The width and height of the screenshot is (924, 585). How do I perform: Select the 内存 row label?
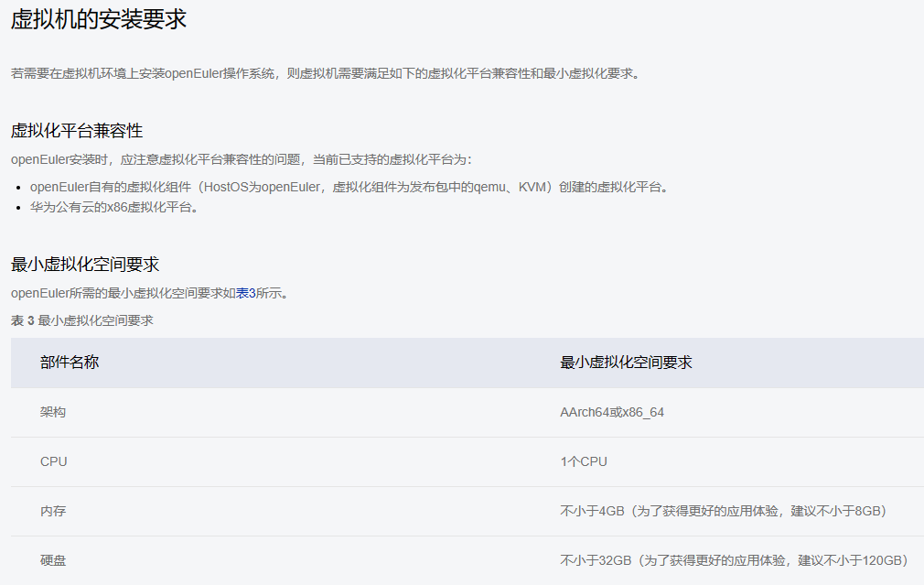point(52,512)
